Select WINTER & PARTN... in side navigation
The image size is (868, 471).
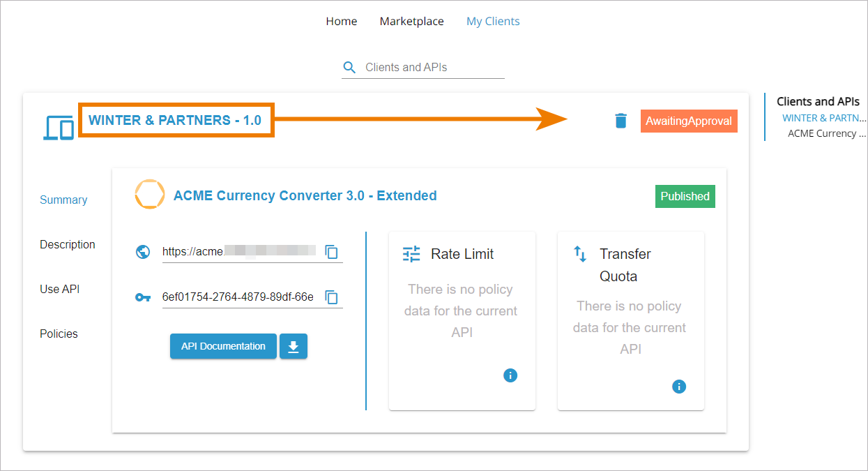(824, 118)
